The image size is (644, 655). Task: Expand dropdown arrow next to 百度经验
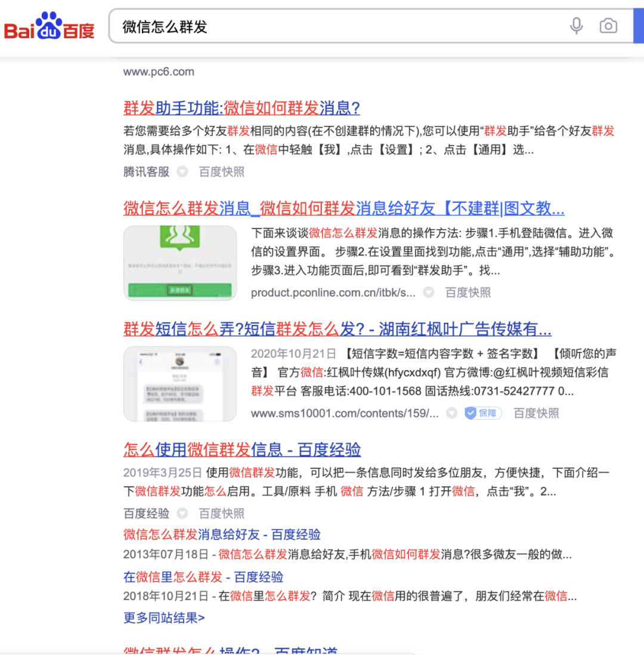[182, 514]
